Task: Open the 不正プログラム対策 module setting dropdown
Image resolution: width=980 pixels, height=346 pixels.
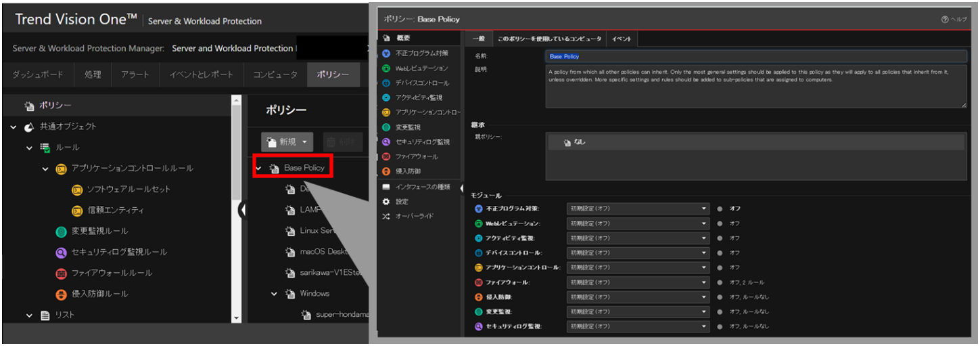Action: pyautogui.click(x=638, y=209)
